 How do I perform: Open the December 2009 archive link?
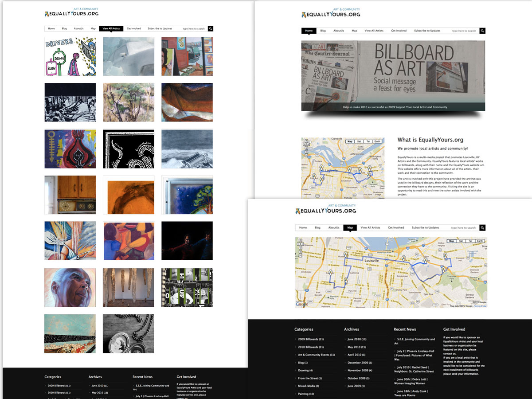(x=359, y=363)
